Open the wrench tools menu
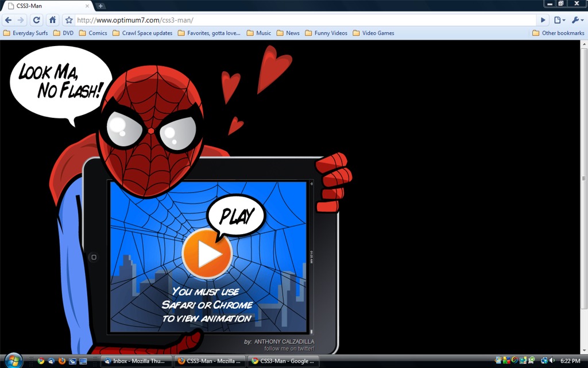The width and height of the screenshot is (588, 368). pyautogui.click(x=577, y=20)
